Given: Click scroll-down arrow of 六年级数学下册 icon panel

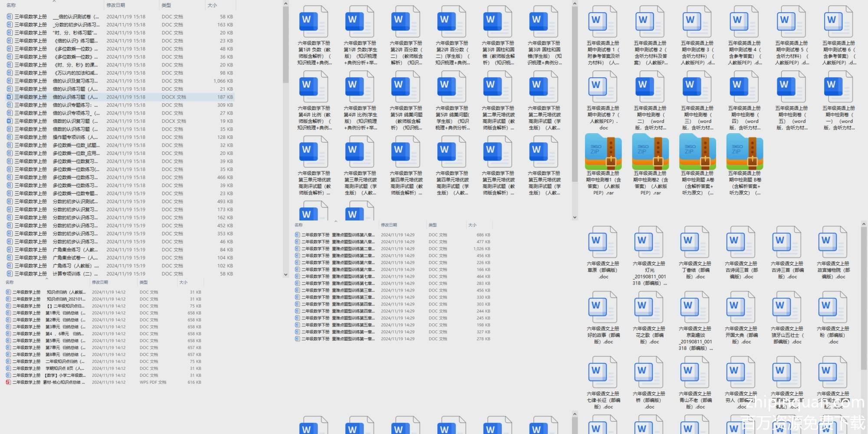Looking at the screenshot, I should point(575,217).
